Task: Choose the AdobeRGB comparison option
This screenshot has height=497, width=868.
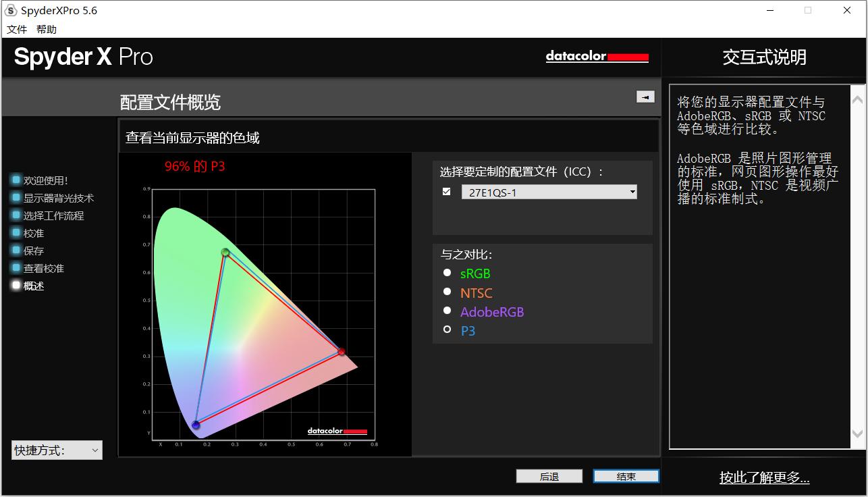Action: coord(447,311)
